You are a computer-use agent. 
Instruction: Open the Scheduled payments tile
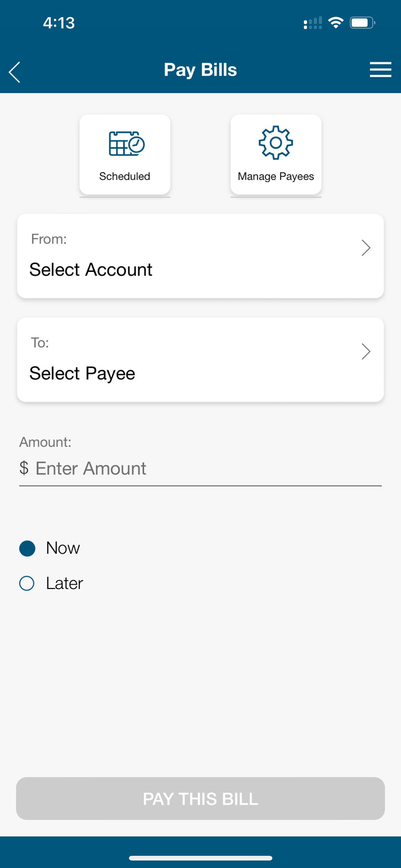click(x=125, y=154)
